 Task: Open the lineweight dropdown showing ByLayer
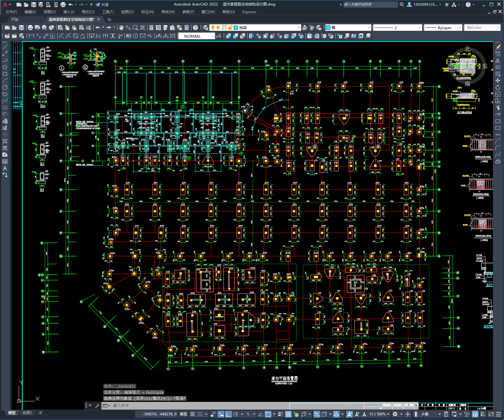443,28
